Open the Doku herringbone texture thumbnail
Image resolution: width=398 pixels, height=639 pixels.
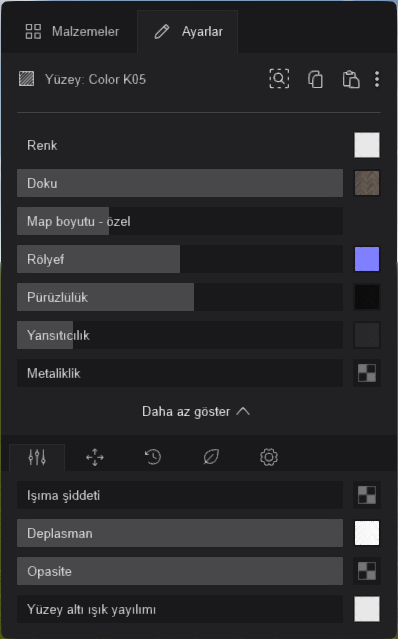(367, 183)
